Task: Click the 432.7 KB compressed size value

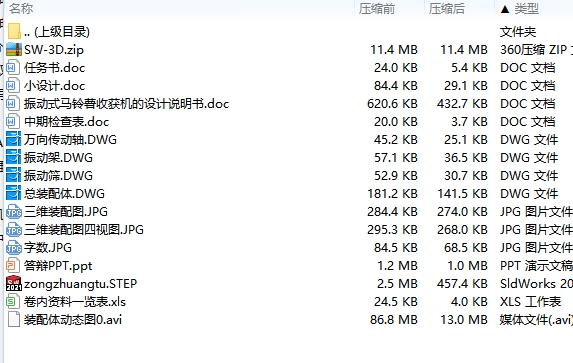Action: pyautogui.click(x=462, y=104)
